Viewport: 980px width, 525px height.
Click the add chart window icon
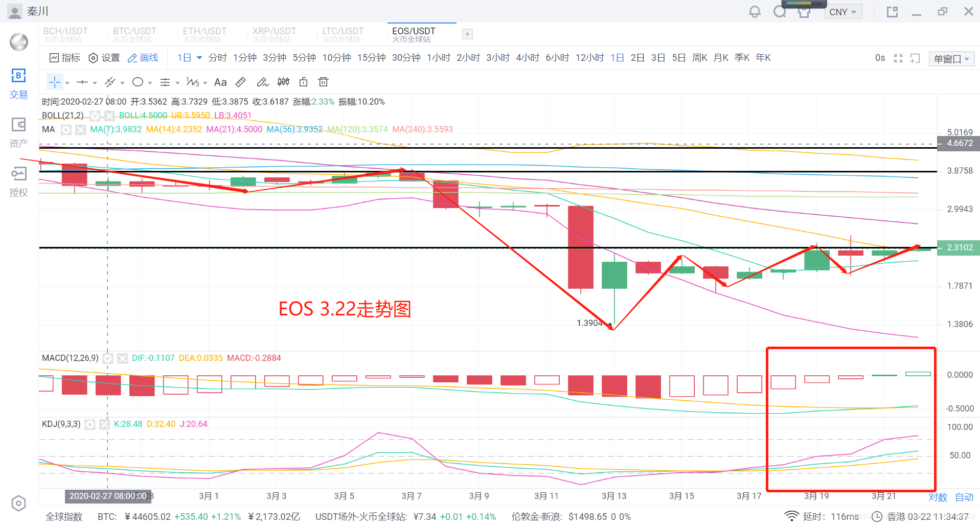915,58
